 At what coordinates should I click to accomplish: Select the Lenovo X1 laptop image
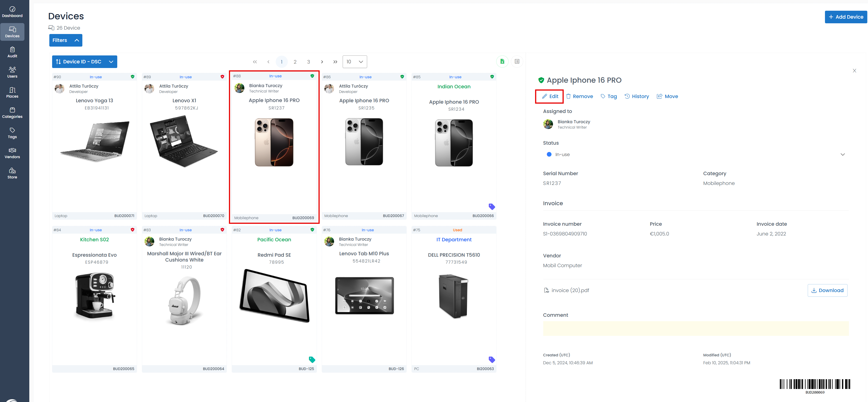tap(184, 141)
